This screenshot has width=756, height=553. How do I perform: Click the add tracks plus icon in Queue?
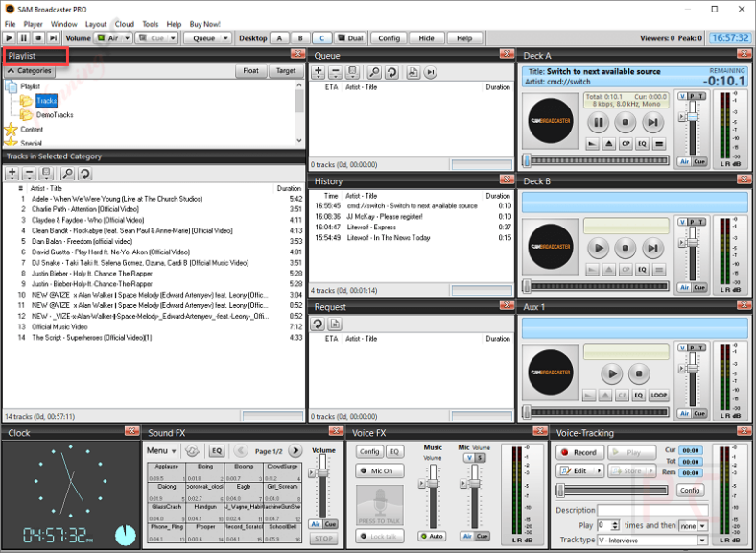click(x=319, y=72)
